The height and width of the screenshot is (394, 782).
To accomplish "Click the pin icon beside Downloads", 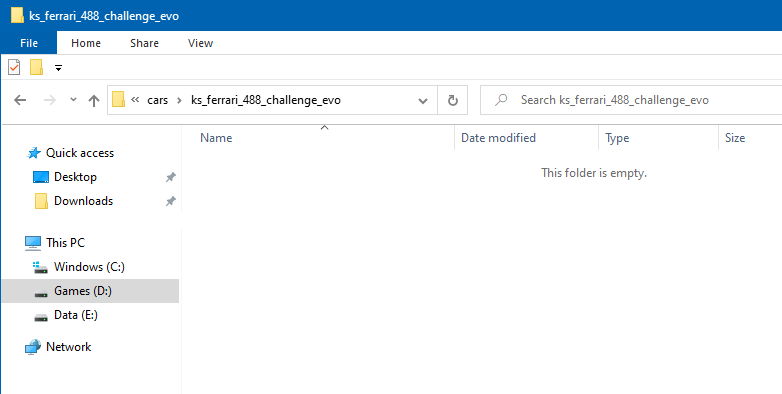I will coord(171,201).
